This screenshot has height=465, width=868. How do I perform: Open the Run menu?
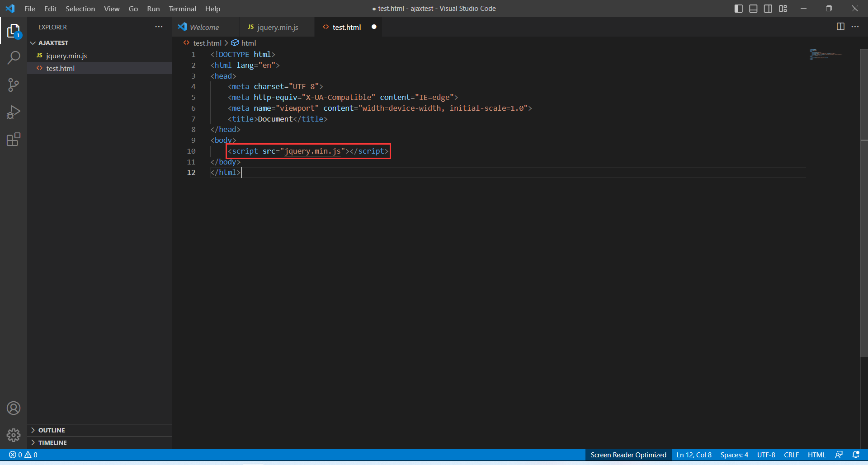click(153, 9)
